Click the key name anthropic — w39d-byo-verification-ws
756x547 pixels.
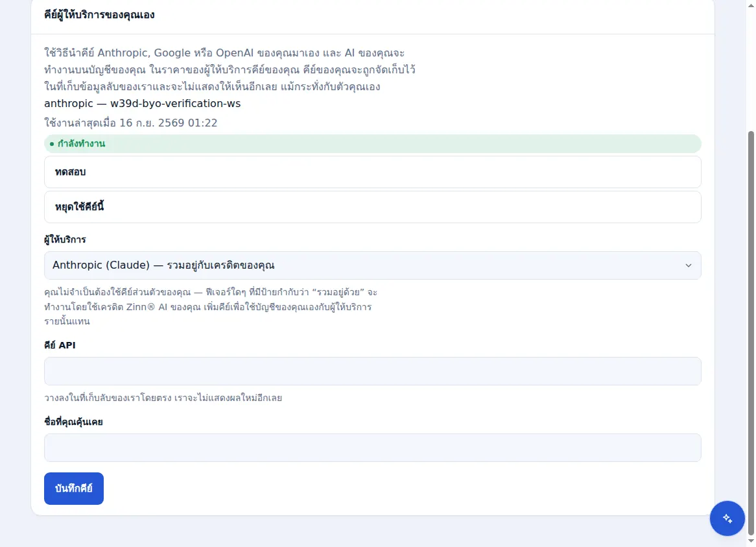pos(142,104)
